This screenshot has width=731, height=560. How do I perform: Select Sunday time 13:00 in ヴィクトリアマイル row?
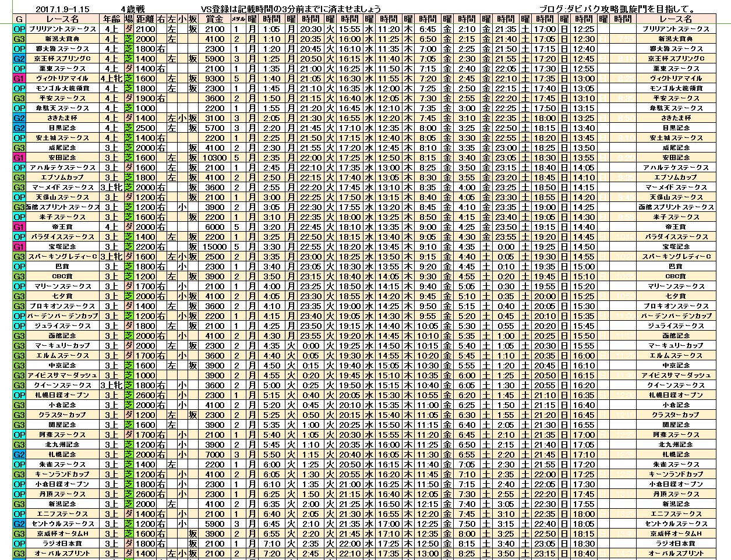click(x=584, y=79)
